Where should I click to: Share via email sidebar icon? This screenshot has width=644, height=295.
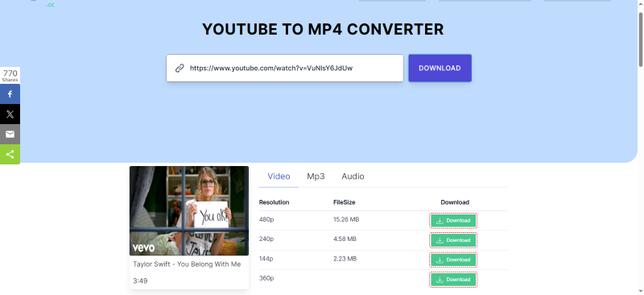tap(10, 135)
